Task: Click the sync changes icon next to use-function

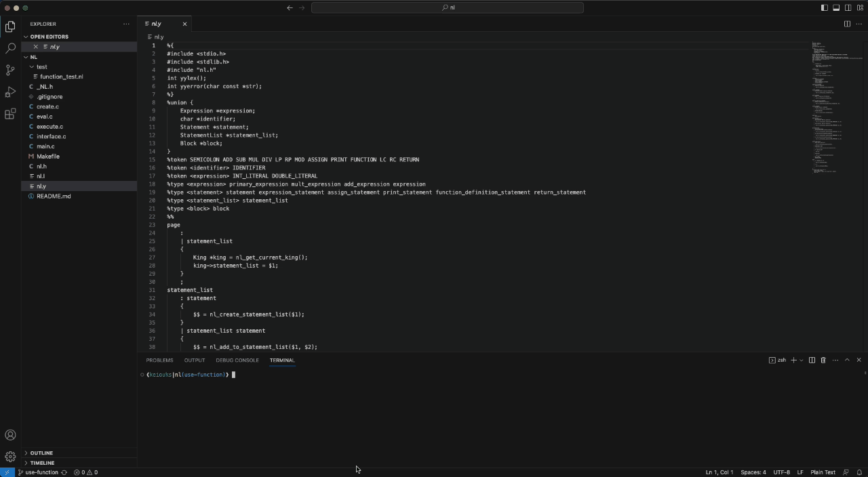Action: point(64,472)
